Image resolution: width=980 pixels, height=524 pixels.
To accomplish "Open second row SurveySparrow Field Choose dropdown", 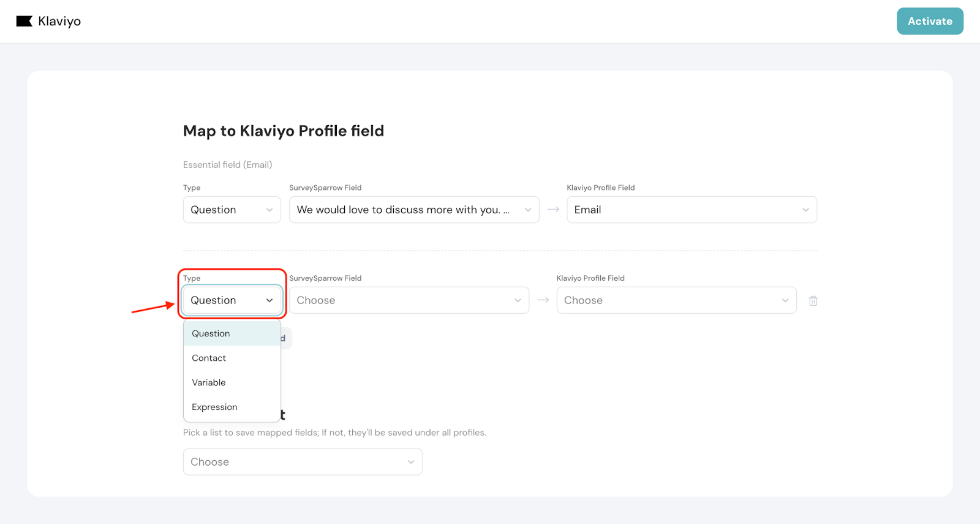I will coord(408,300).
